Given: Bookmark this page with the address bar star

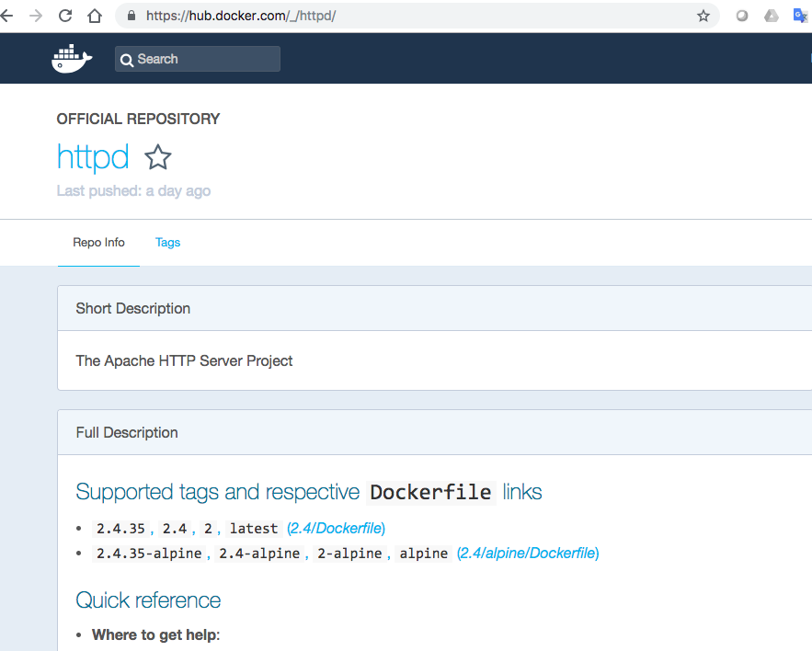Looking at the screenshot, I should (703, 16).
